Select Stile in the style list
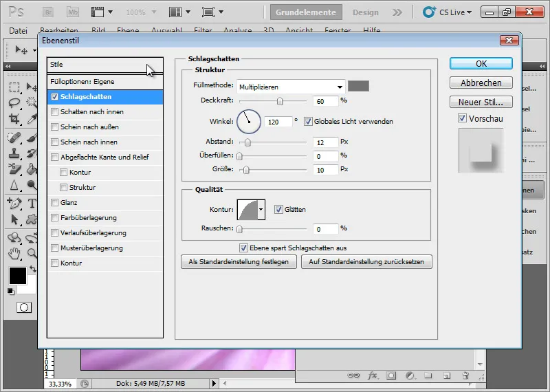550x392 pixels. tap(105, 65)
